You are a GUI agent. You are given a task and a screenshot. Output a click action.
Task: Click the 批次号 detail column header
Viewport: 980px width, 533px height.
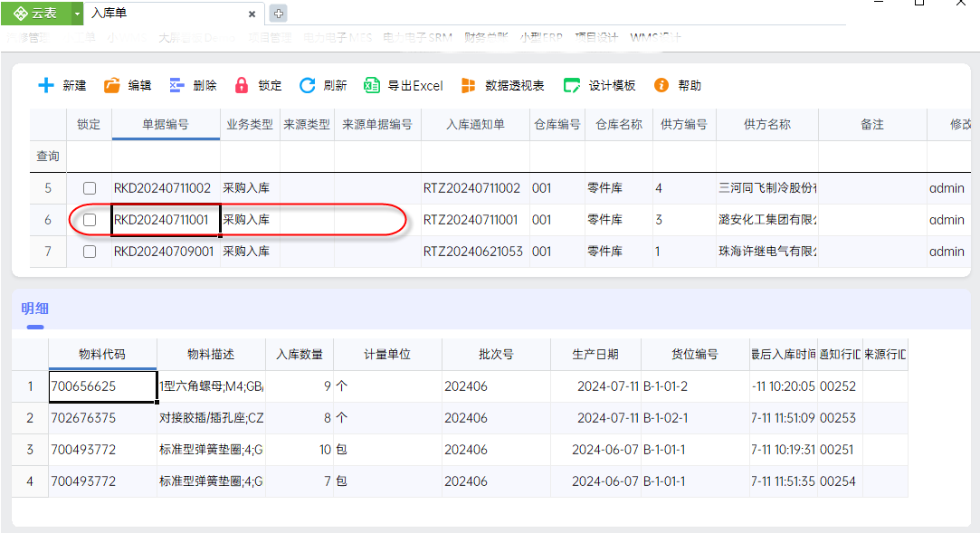pos(496,355)
